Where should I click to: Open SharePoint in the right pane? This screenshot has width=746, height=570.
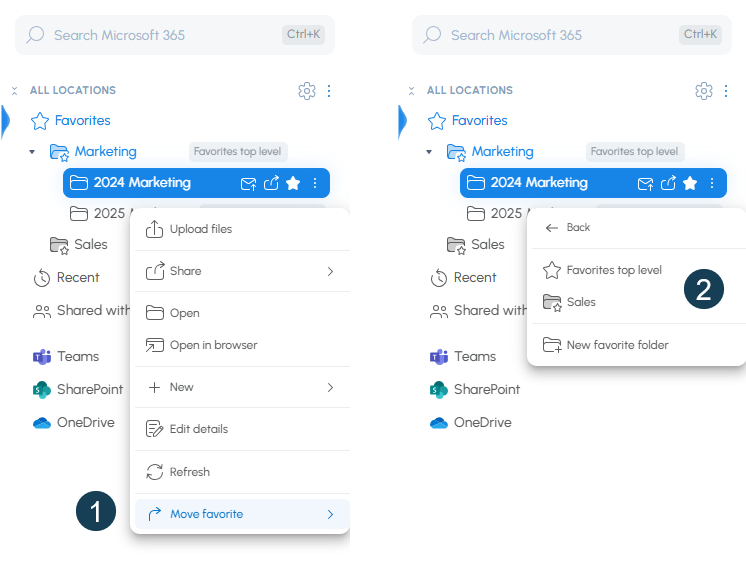coord(474,390)
